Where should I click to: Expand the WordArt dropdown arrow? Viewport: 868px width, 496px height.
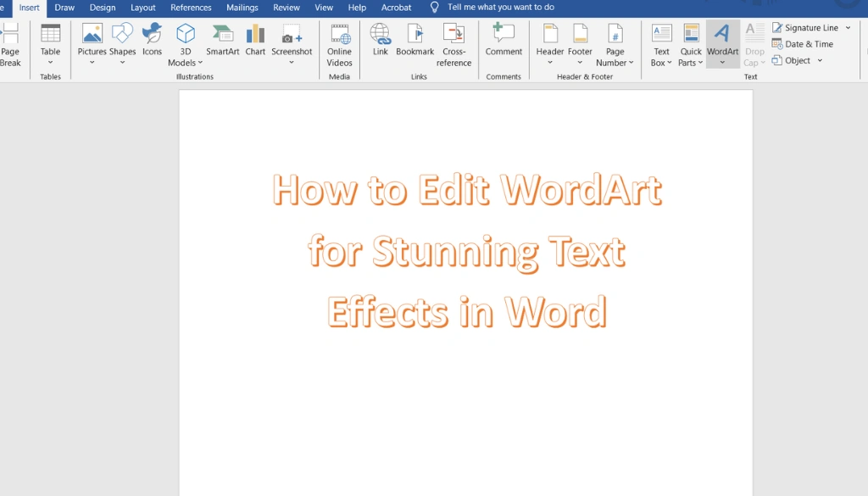pos(722,63)
